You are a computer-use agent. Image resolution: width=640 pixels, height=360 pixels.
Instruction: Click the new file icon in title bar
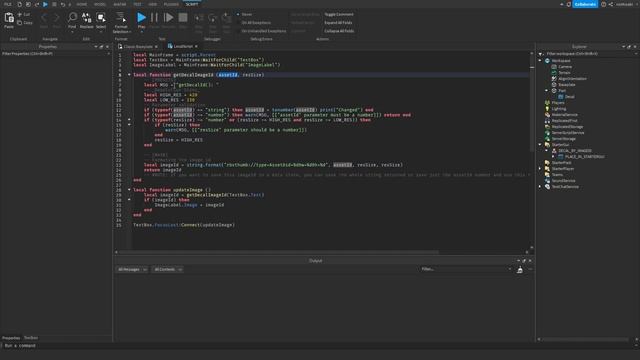(19, 4)
